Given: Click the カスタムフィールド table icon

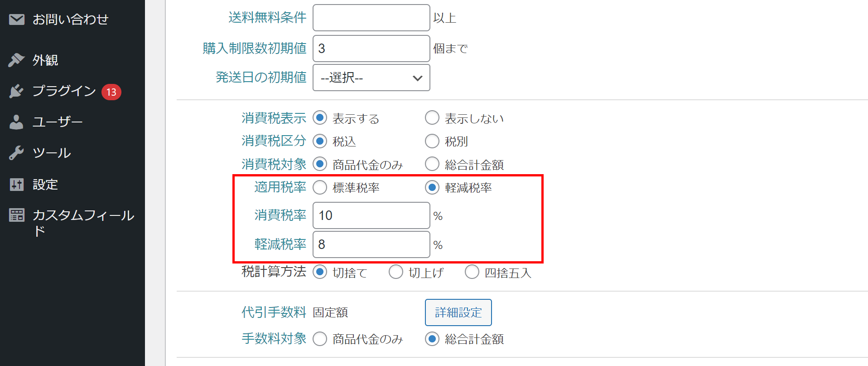Looking at the screenshot, I should pos(17,215).
